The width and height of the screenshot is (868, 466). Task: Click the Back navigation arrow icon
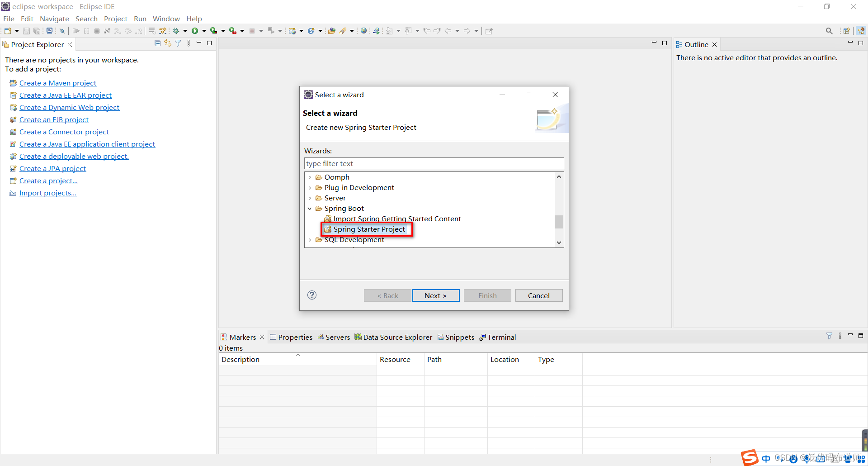point(448,31)
